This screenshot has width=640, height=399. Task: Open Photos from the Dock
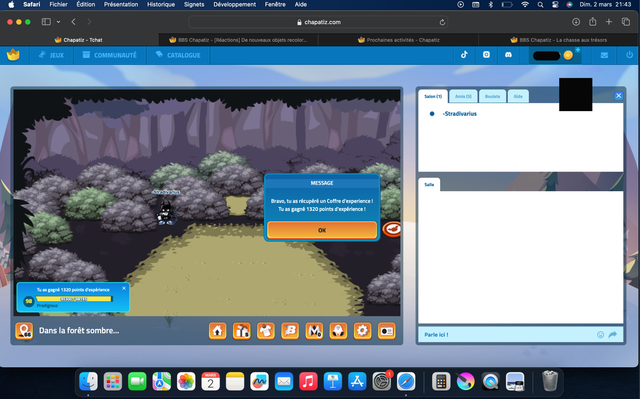pos(186,382)
